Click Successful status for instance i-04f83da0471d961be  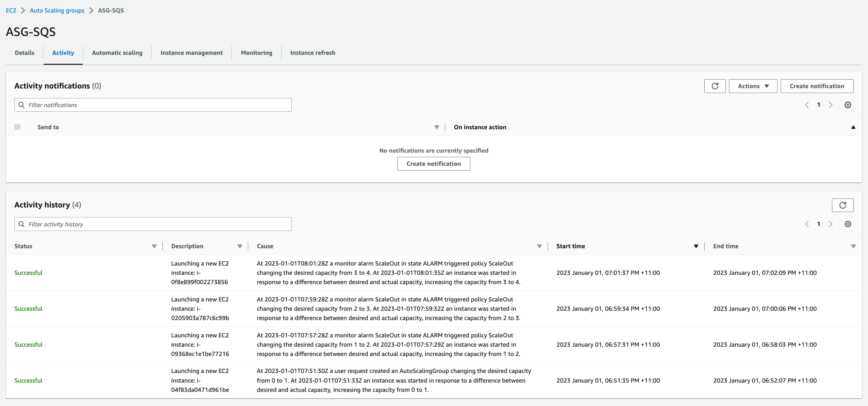[x=28, y=380]
